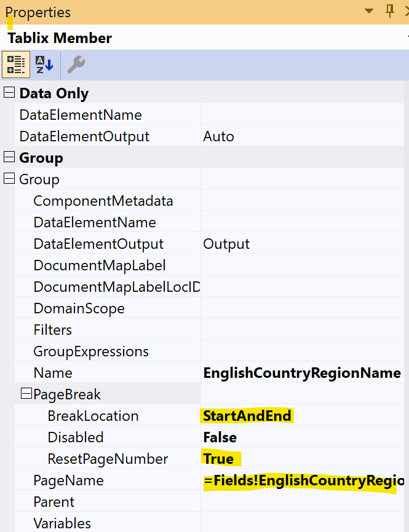Select the ComponentMetadata property row
Image resolution: width=409 pixels, height=532 pixels.
tap(209, 201)
